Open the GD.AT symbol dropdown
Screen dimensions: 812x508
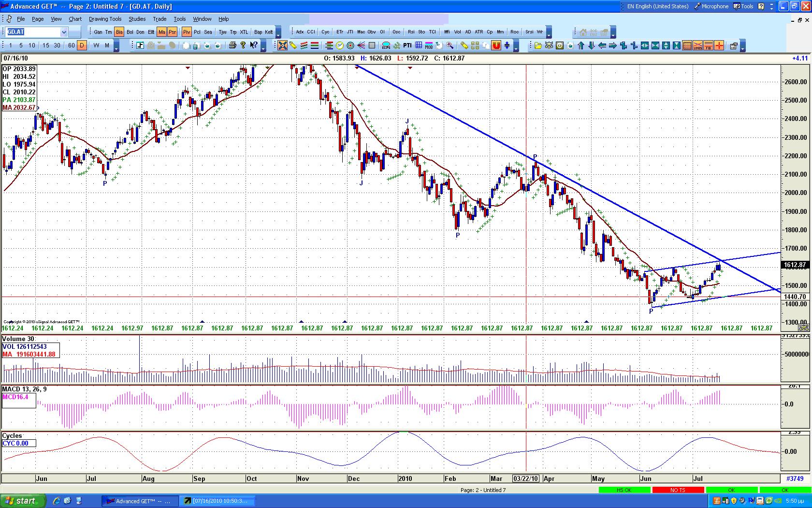click(64, 32)
